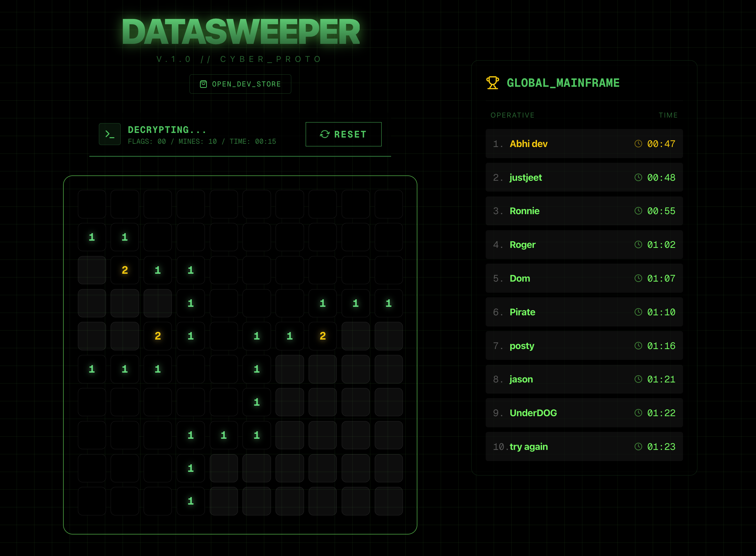756x556 pixels.
Task: Reveal the unopened tile in the bottom-right corner
Action: [x=388, y=501]
